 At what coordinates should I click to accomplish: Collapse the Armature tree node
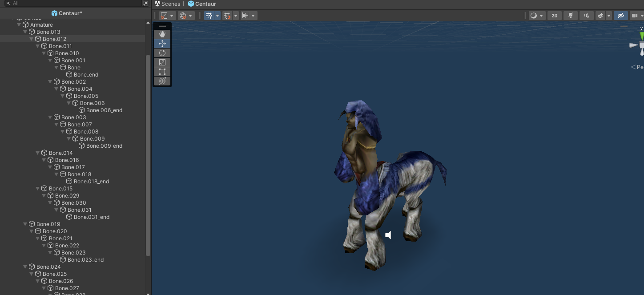19,25
